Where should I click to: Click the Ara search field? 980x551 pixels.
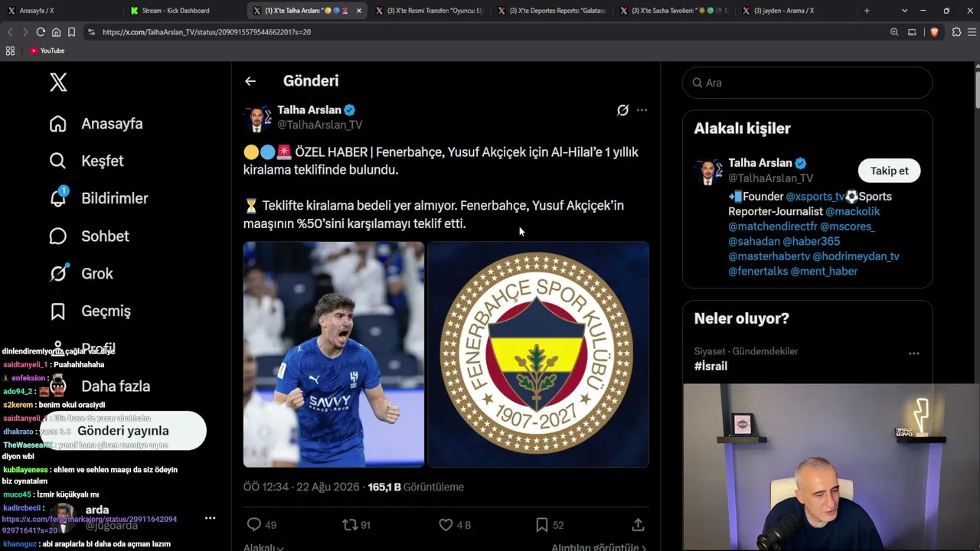(808, 83)
